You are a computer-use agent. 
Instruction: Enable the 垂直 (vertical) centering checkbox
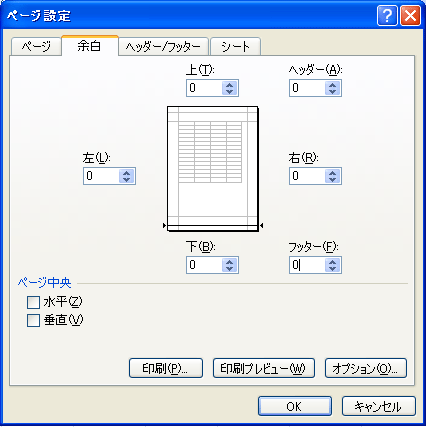tap(33, 321)
